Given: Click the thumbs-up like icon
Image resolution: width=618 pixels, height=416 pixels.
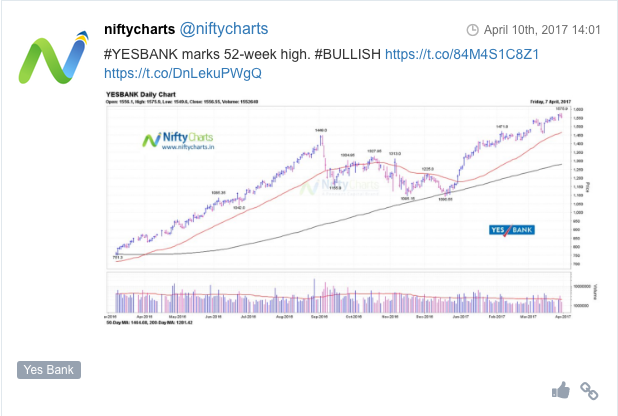Looking at the screenshot, I should tap(560, 390).
